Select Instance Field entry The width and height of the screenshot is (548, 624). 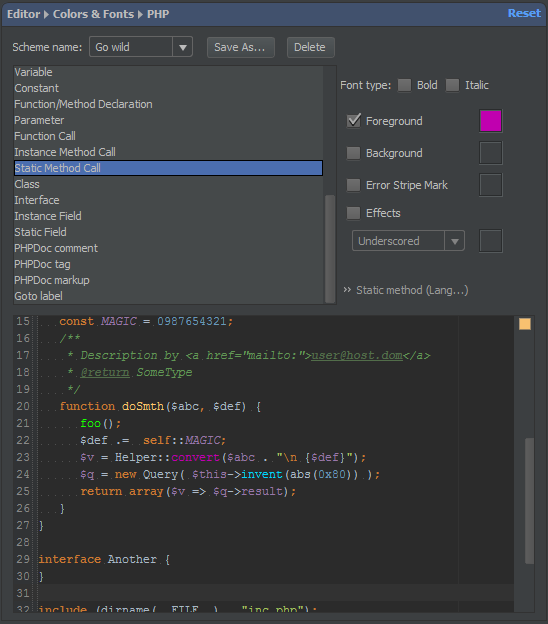tap(168, 216)
